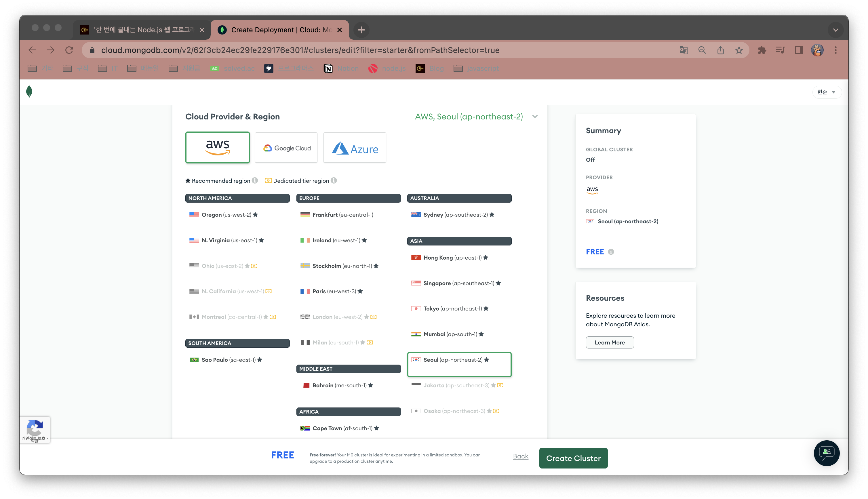
Task: Click the Back link
Action: click(521, 456)
